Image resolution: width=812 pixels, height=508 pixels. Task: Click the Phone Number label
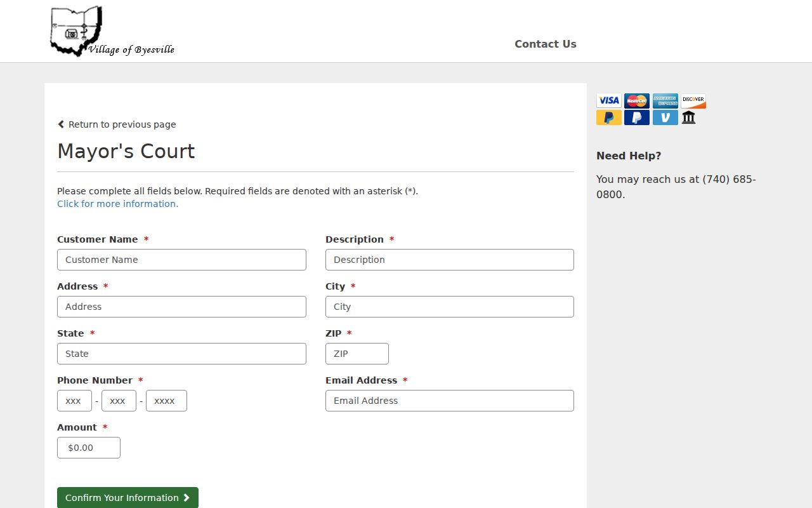95,380
